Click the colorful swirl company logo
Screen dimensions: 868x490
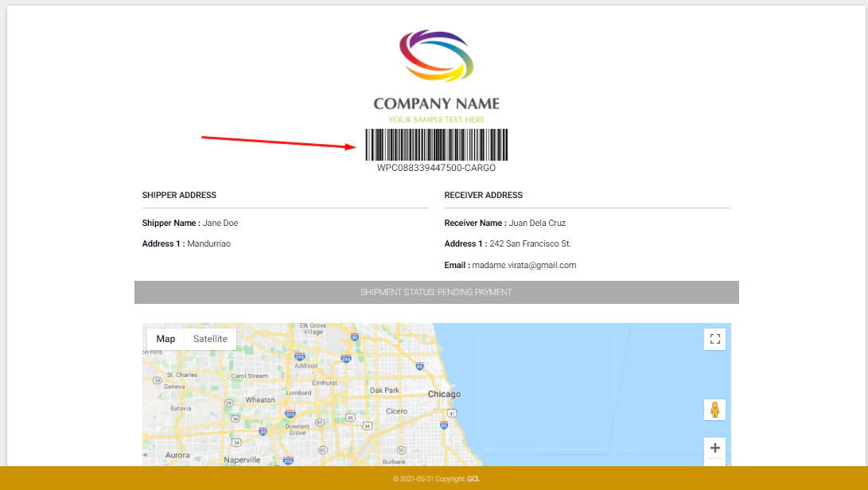click(436, 56)
